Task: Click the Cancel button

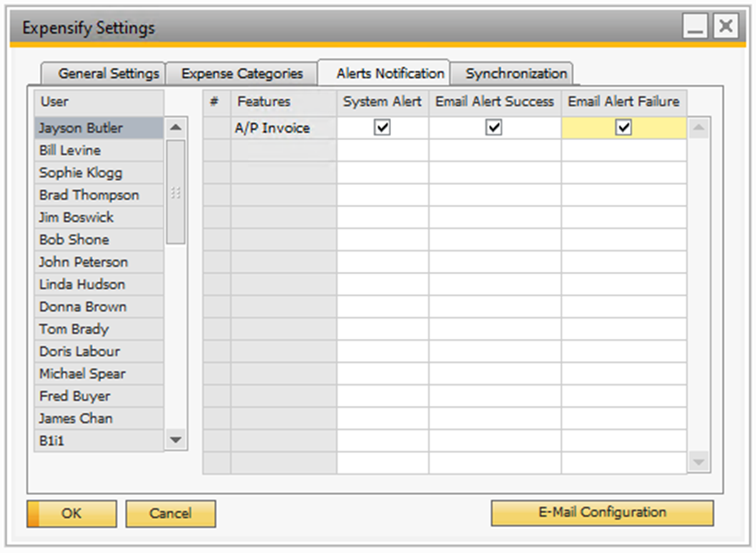Action: pyautogui.click(x=170, y=513)
